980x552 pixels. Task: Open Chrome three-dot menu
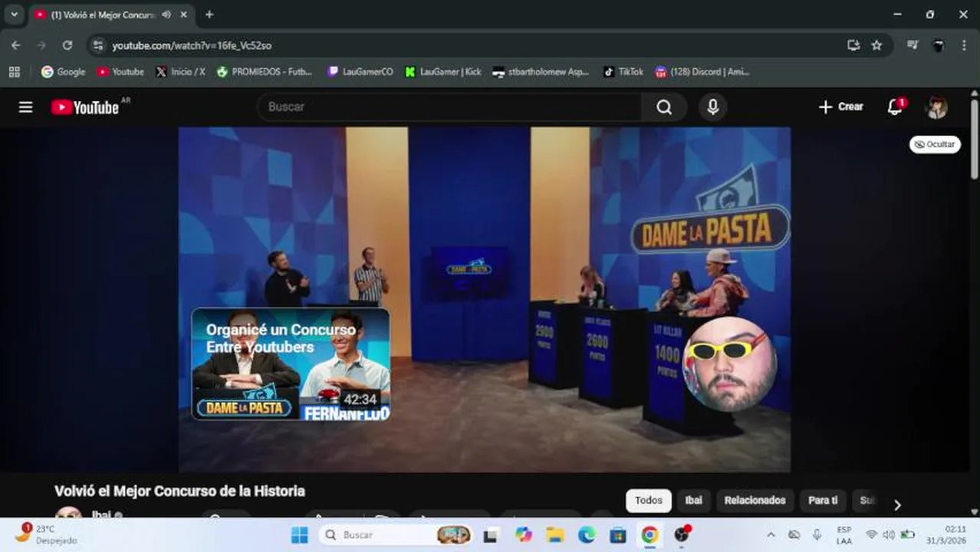pos(964,45)
